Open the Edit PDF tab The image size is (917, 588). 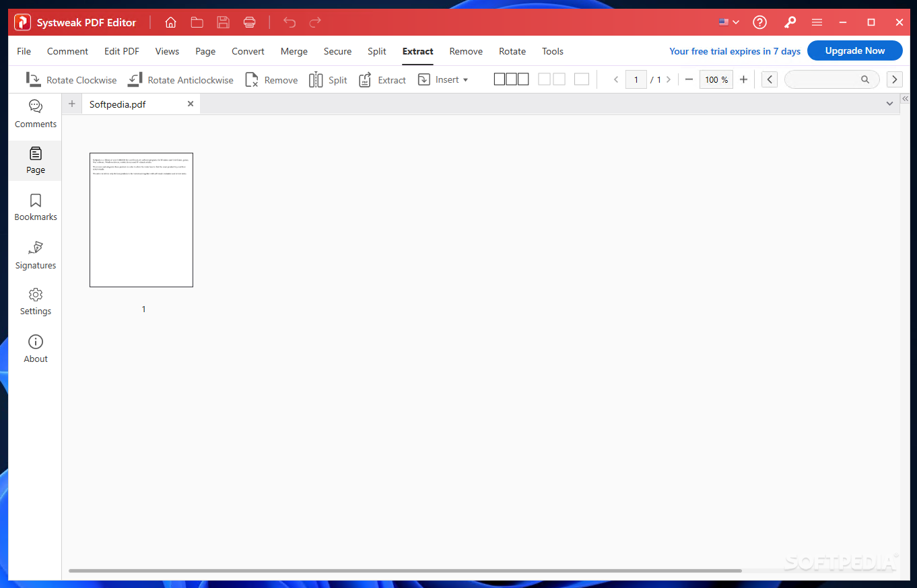coord(122,51)
